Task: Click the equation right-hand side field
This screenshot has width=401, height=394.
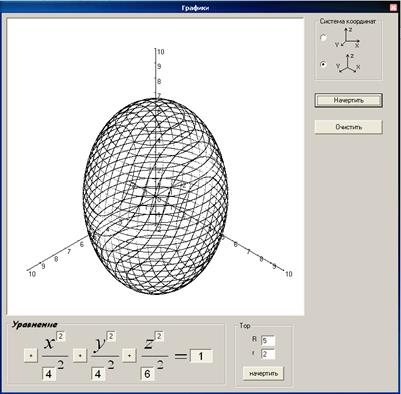Action: [201, 356]
